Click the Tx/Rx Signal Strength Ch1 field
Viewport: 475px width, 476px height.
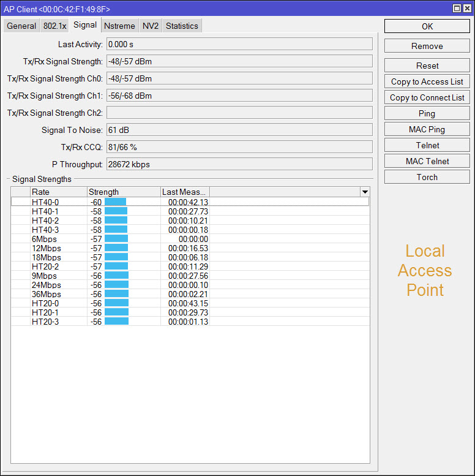pos(239,96)
